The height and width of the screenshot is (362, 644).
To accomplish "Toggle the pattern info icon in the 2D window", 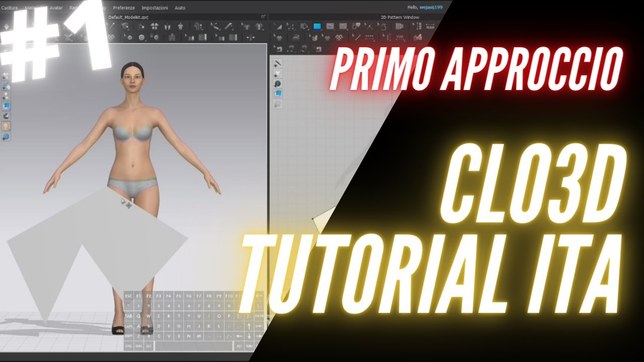I will 278,83.
